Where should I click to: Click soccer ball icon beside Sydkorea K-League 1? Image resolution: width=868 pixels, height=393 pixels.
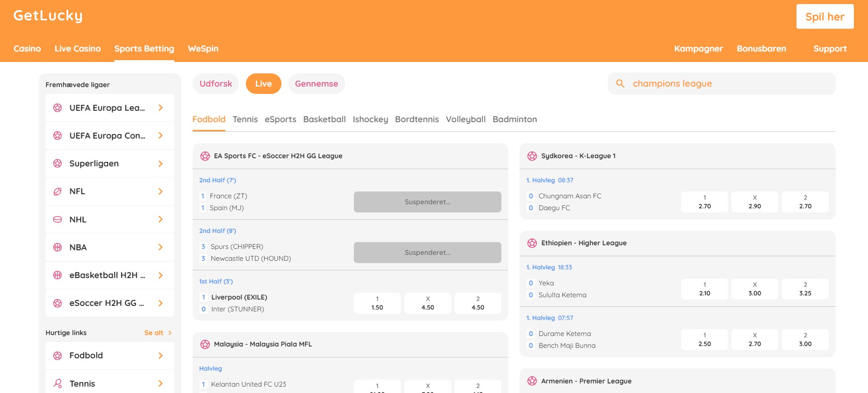(532, 156)
